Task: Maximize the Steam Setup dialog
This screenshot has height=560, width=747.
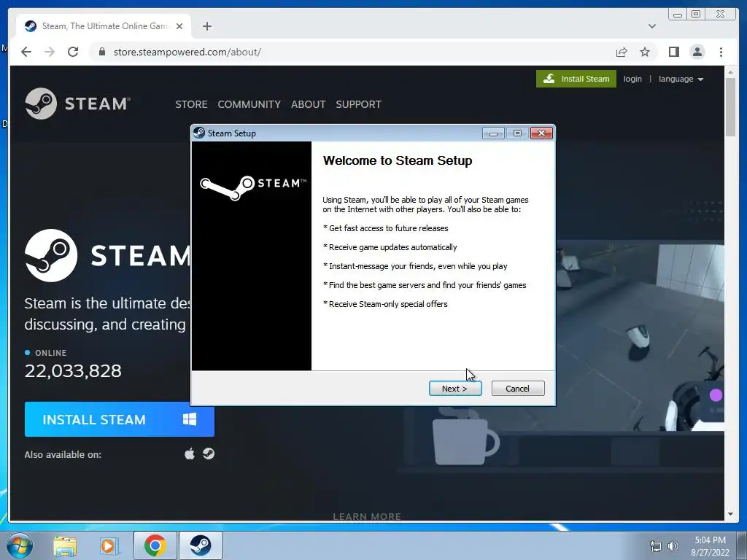Action: pyautogui.click(x=517, y=133)
